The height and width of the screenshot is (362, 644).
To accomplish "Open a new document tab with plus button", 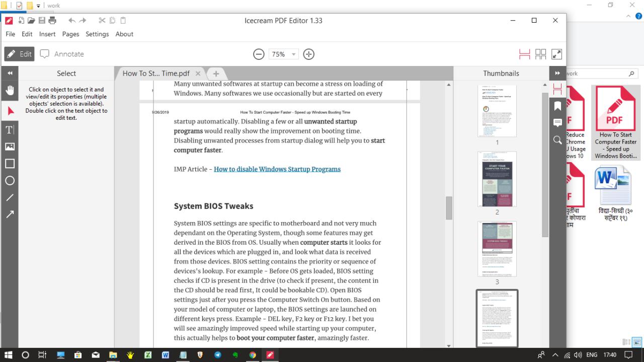I will (216, 74).
